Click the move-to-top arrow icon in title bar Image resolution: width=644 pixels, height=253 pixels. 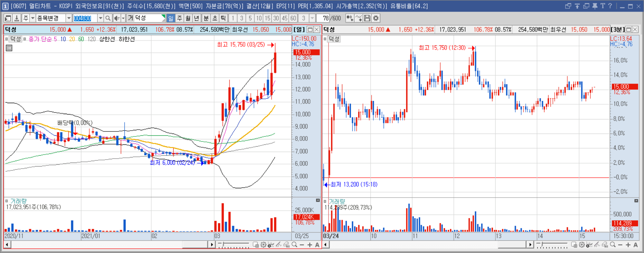point(577,6)
